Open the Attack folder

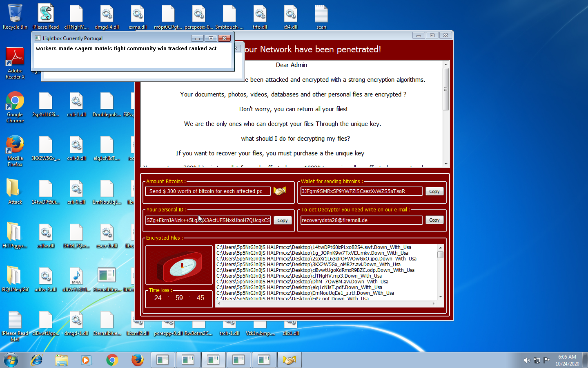coord(15,188)
